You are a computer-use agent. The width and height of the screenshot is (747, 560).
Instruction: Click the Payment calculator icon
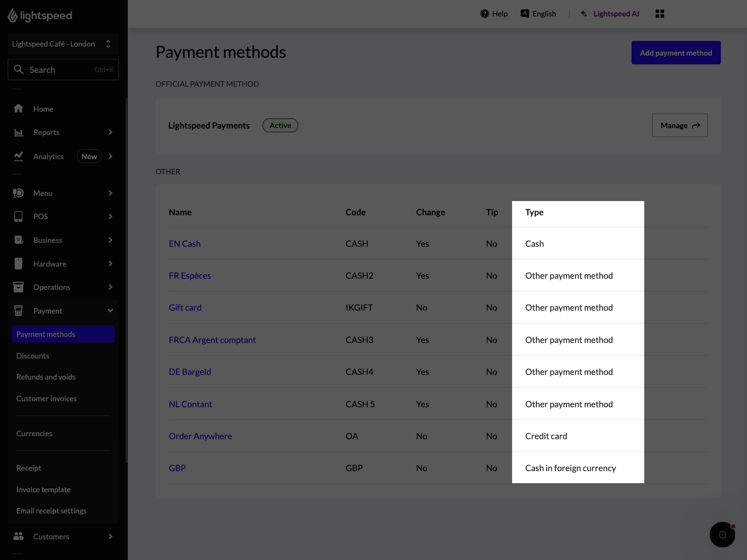point(18,311)
